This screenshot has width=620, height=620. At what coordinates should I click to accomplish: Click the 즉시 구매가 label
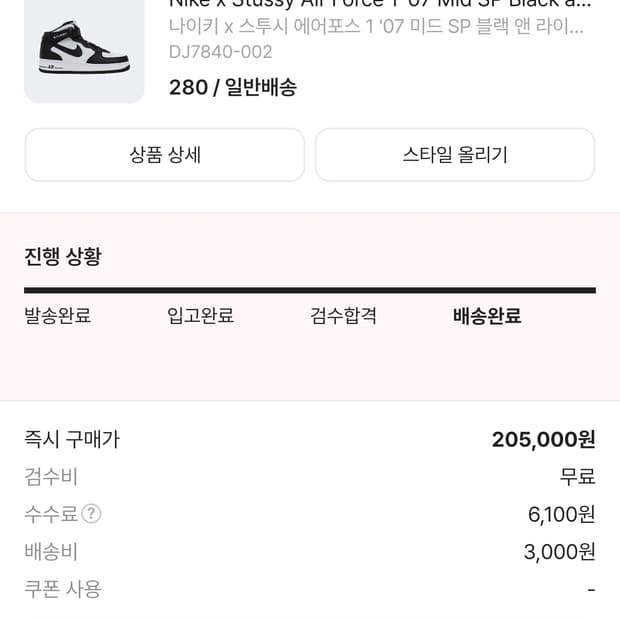72,439
